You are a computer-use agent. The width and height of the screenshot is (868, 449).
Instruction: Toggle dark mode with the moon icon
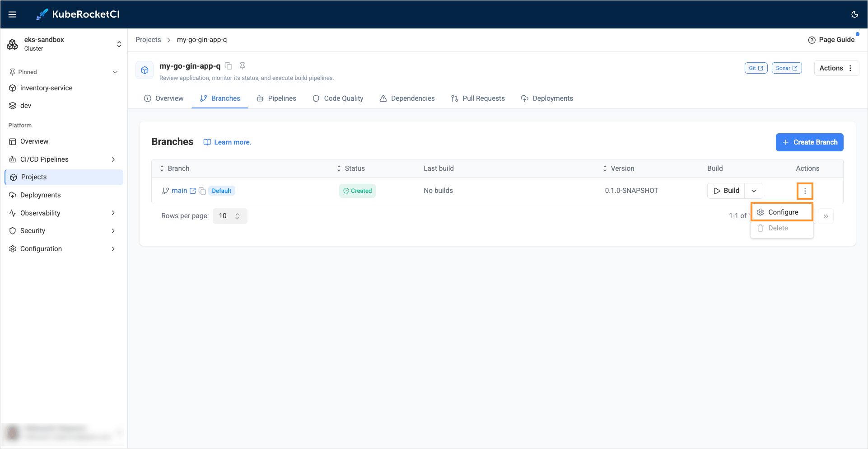pyautogui.click(x=854, y=14)
